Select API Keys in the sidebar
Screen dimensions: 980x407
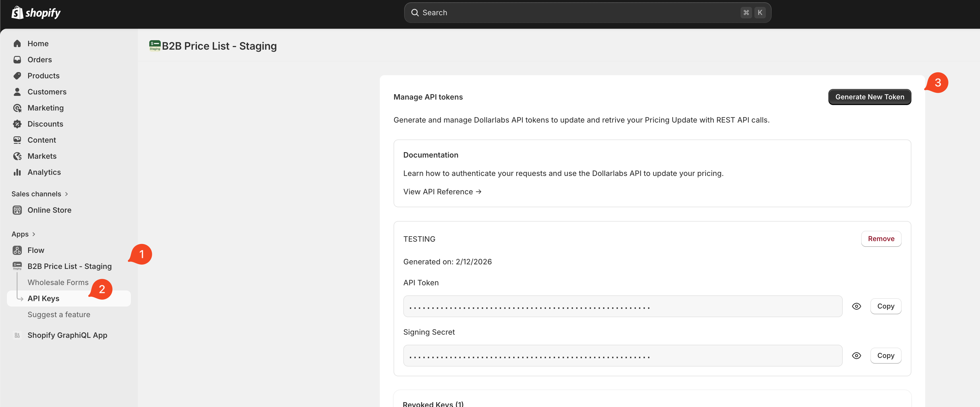pyautogui.click(x=43, y=299)
